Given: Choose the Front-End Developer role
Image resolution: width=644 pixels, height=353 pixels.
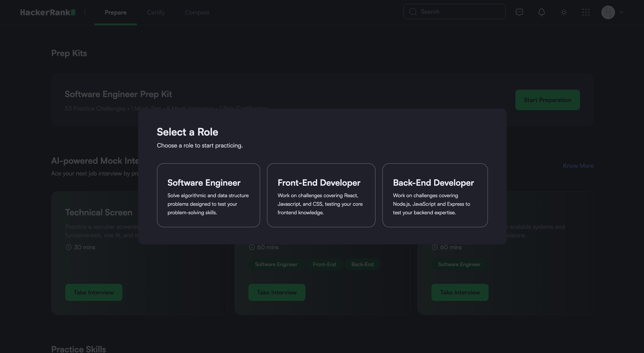Looking at the screenshot, I should [x=321, y=195].
